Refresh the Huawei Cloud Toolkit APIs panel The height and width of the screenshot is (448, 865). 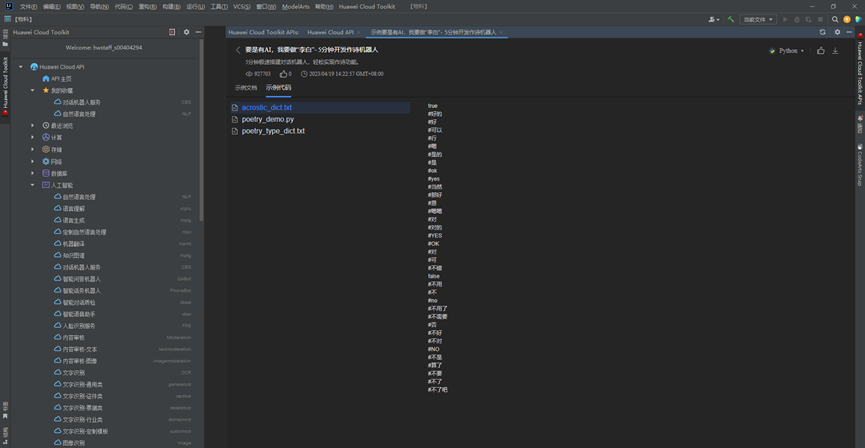(823, 33)
